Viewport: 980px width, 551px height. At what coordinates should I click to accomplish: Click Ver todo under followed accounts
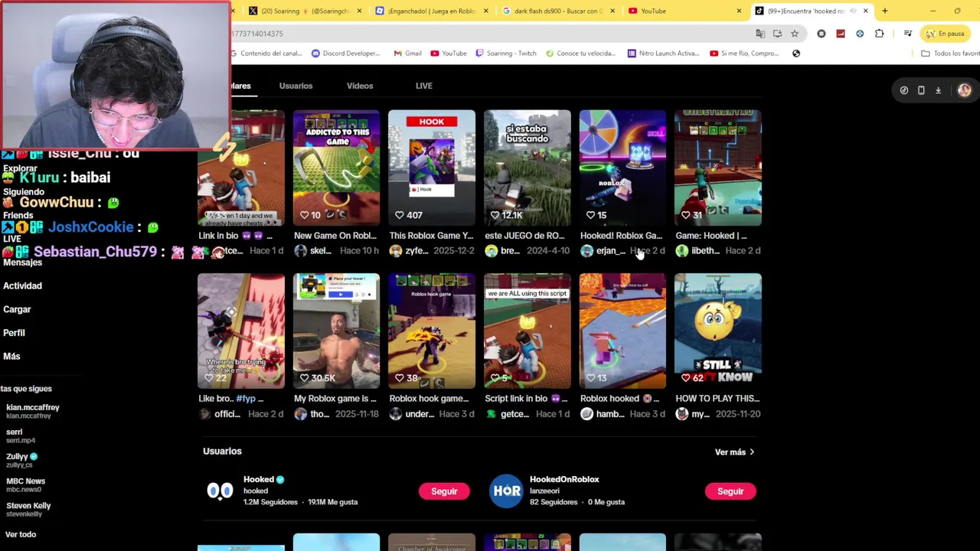pyautogui.click(x=21, y=534)
